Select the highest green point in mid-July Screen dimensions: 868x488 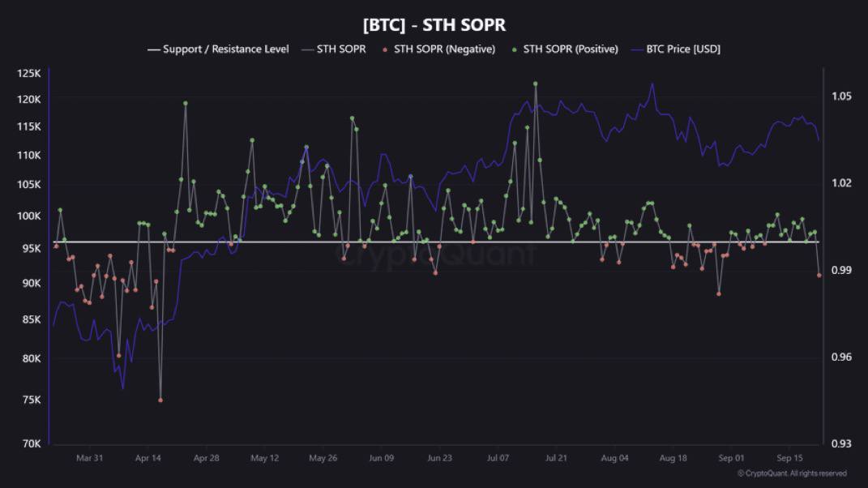coord(536,83)
